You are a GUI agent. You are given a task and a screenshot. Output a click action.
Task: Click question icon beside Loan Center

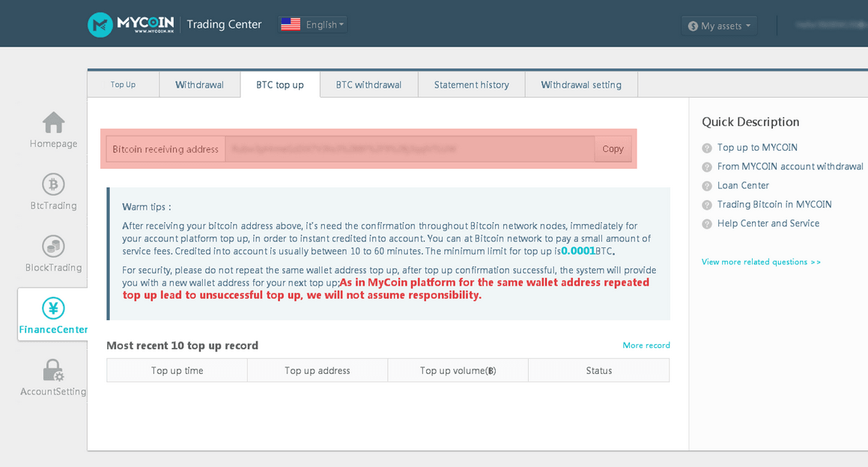point(707,186)
